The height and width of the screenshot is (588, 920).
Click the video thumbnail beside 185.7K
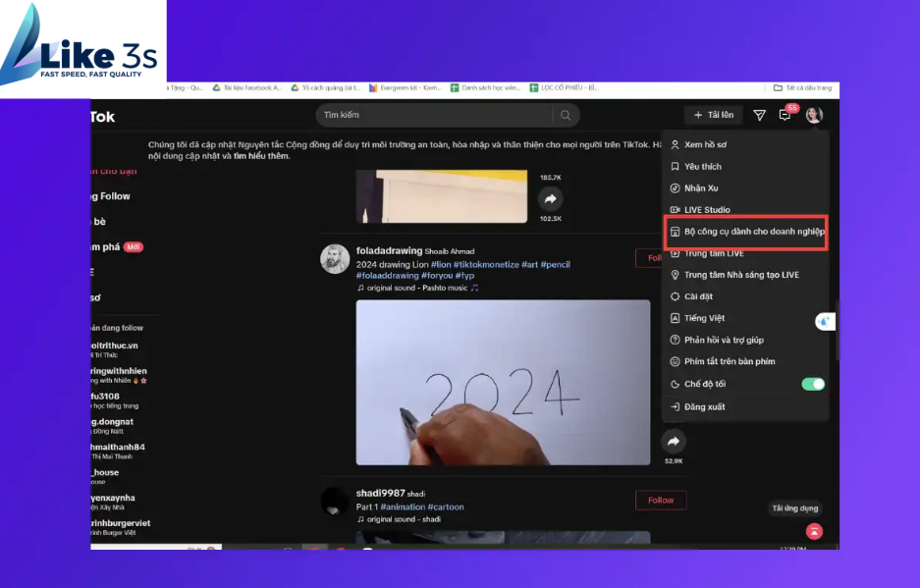click(x=442, y=196)
